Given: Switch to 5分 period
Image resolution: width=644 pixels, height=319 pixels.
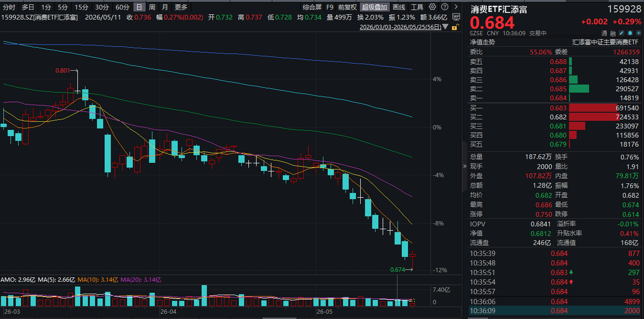Looking at the screenshot, I should pos(63,7).
